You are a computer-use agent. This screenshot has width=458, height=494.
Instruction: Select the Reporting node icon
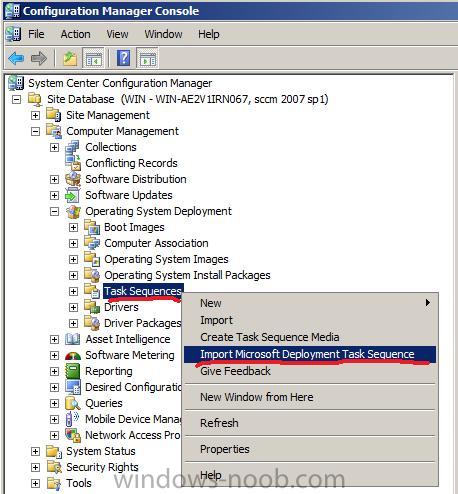(73, 371)
